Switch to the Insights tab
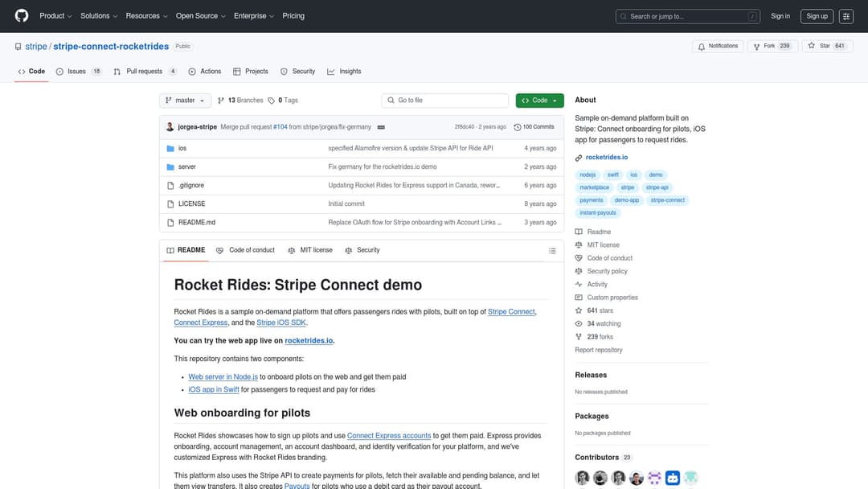This screenshot has width=868, height=489. (x=344, y=72)
